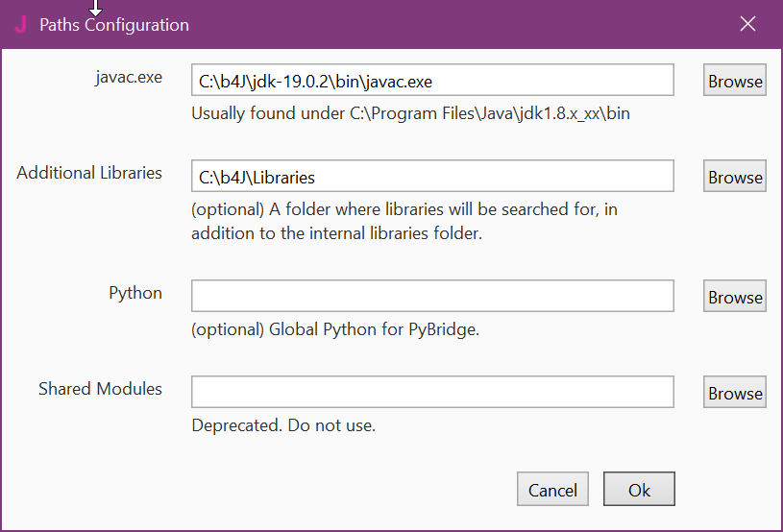Click the Additional Libraries label
This screenshot has height=532, width=783.
[89, 173]
